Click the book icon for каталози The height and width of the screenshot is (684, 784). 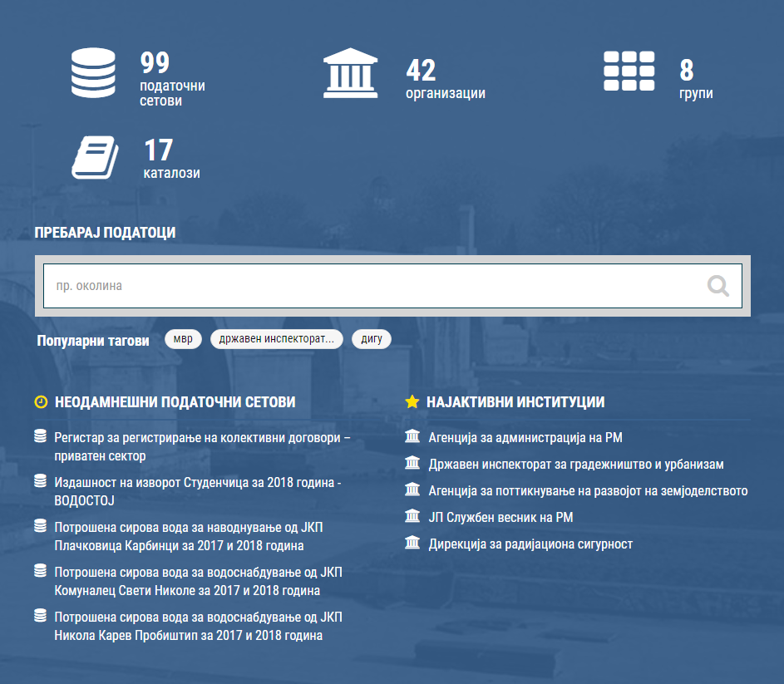[x=95, y=158]
